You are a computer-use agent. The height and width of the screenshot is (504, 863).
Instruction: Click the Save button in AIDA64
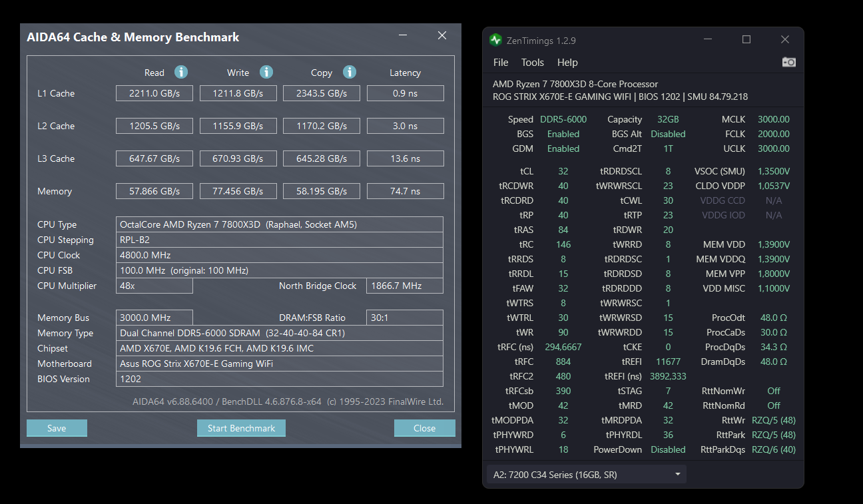(x=57, y=428)
